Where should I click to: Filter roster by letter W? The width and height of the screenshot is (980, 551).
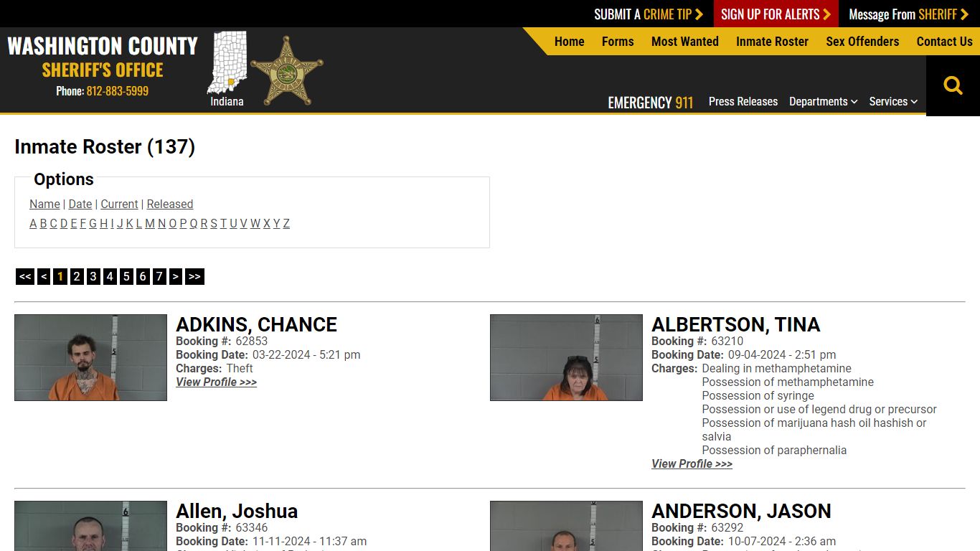coord(255,223)
